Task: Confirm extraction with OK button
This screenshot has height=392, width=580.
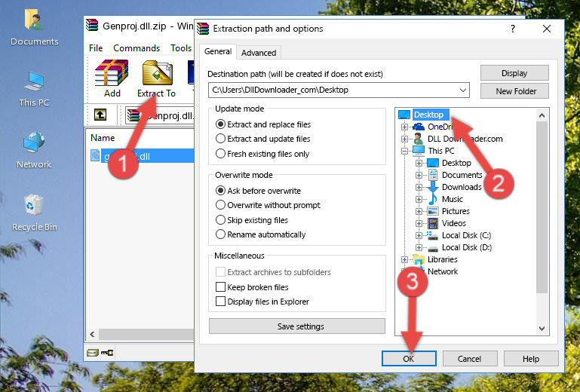Action: [409, 359]
